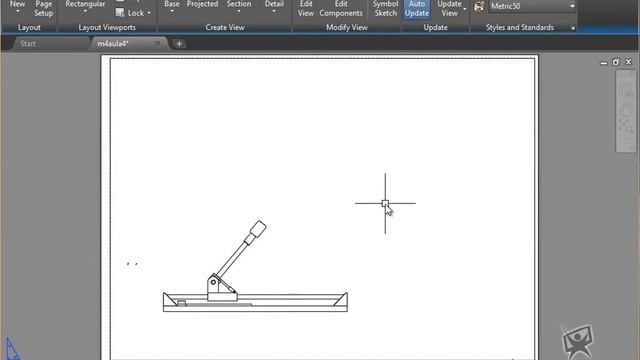
Task: Close the m4aula4* tab
Action: [x=157, y=43]
